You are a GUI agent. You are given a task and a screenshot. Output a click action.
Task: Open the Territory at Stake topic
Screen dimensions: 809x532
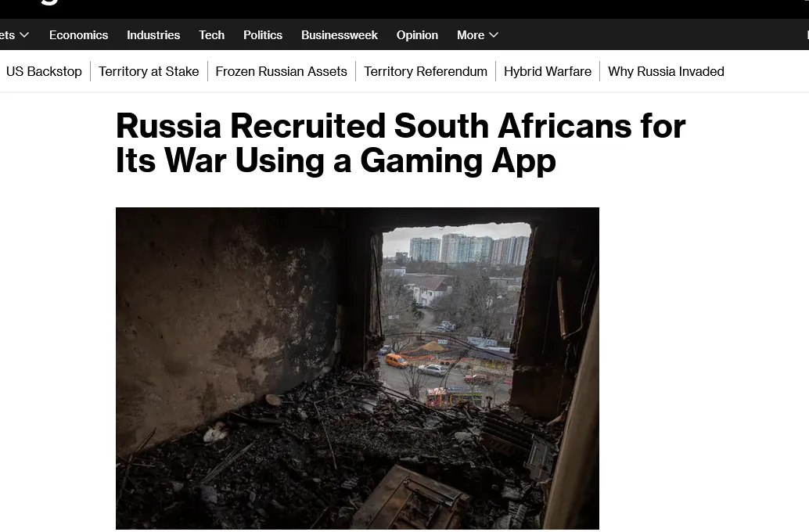(x=149, y=71)
